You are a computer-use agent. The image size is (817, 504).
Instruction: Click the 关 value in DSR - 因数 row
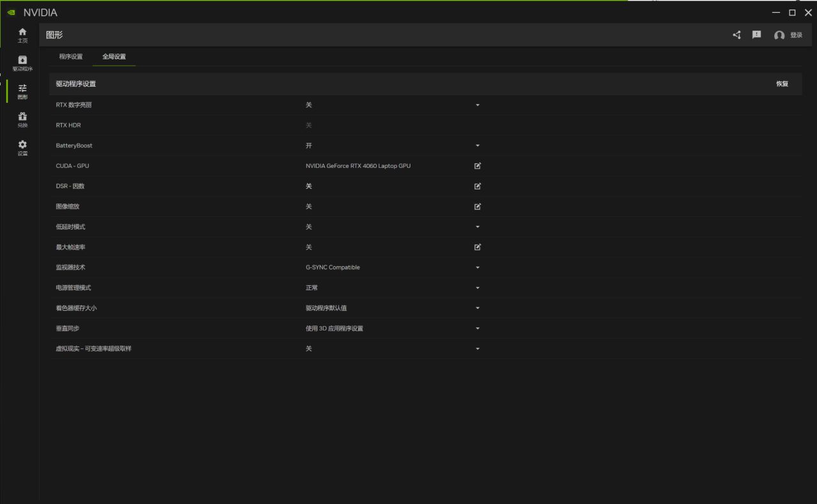click(309, 186)
